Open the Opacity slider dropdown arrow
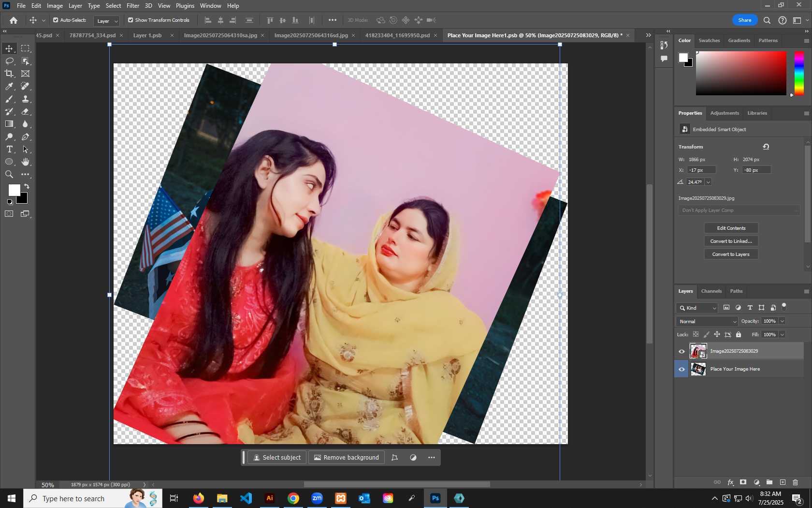 (782, 321)
